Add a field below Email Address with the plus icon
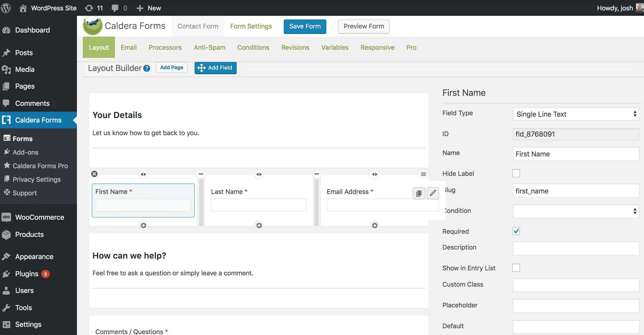 [375, 225]
